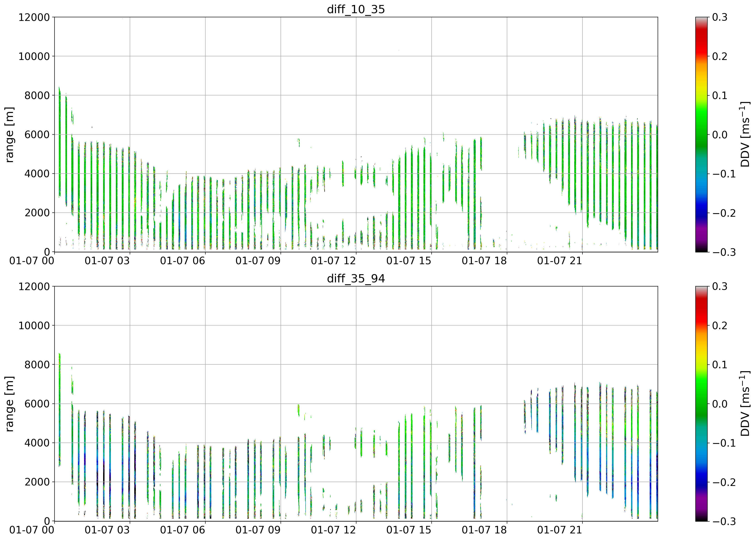
Task: Click bottom plot x-axis label '01-07 06'
Action: coord(182,530)
